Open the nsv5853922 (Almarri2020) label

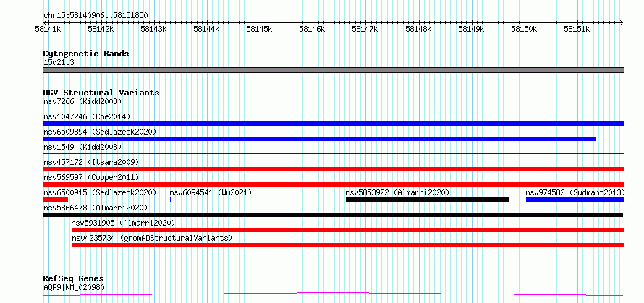click(x=397, y=192)
